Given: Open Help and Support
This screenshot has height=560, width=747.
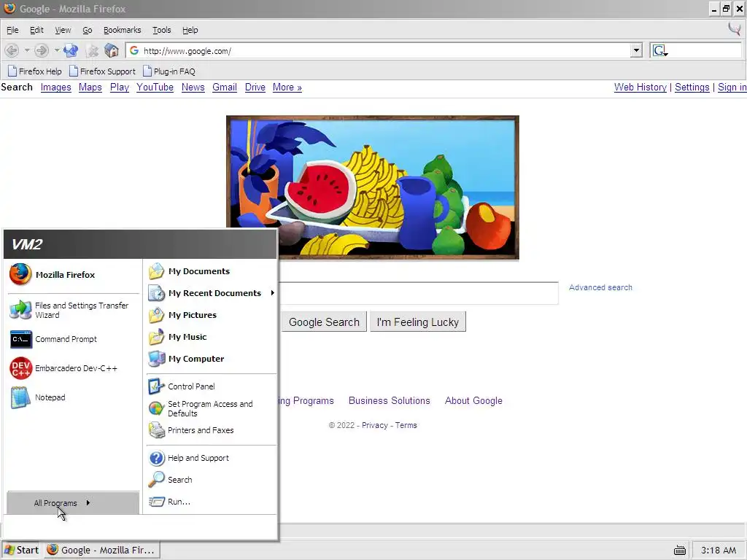Looking at the screenshot, I should point(211,458).
